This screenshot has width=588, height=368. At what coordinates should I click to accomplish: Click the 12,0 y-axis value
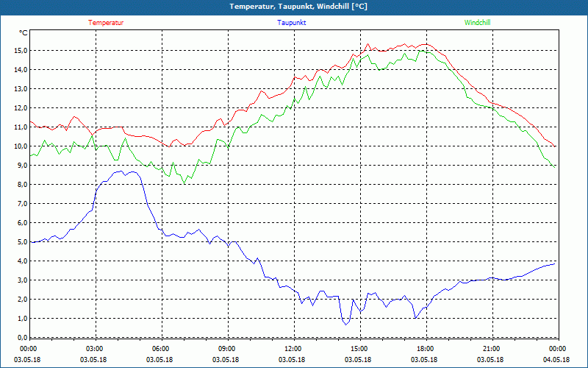pyautogui.click(x=21, y=108)
